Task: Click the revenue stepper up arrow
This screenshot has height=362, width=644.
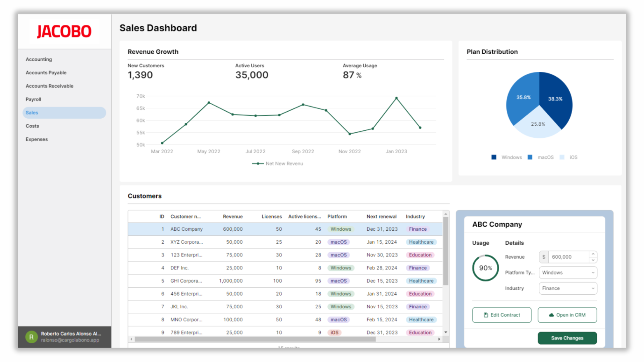Action: coord(593,254)
